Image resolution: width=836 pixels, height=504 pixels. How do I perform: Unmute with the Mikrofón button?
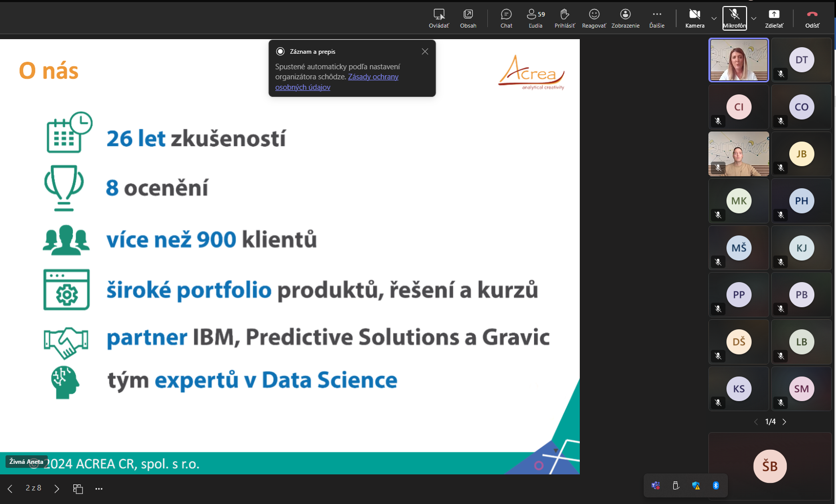coord(735,19)
